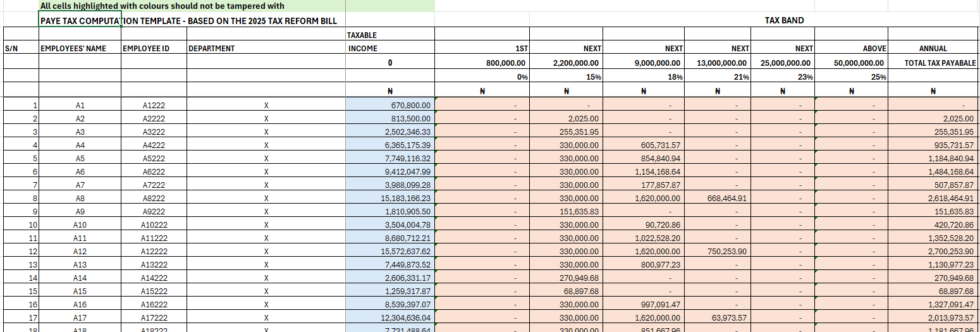Click employee ID A2222

pos(154,118)
